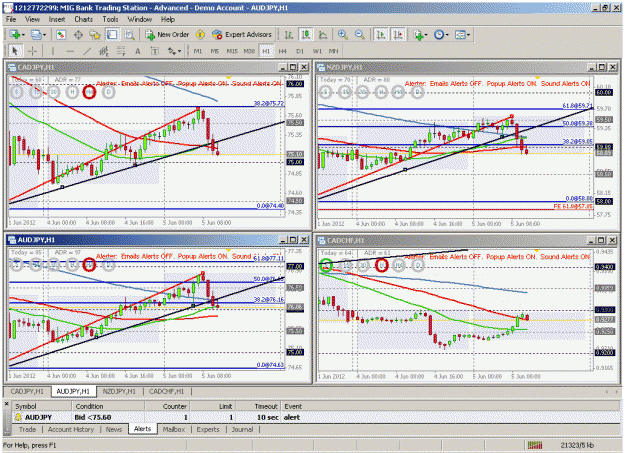This screenshot has width=625, height=453.
Task: Select the vertical line drawing tool
Action: (x=52, y=51)
